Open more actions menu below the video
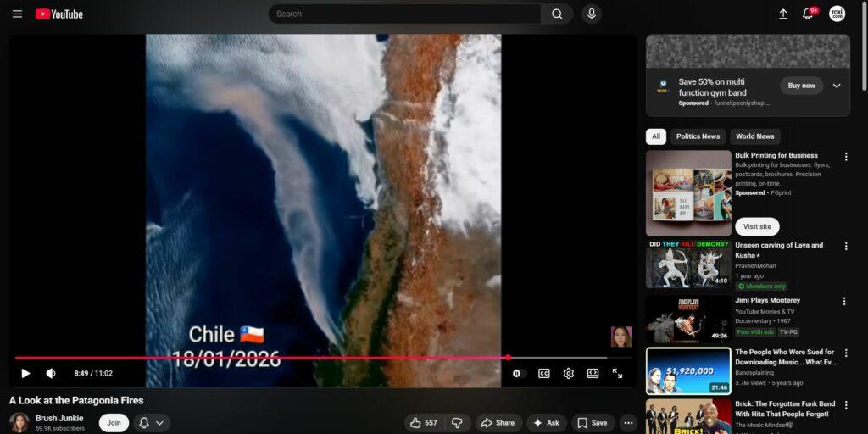 628,423
